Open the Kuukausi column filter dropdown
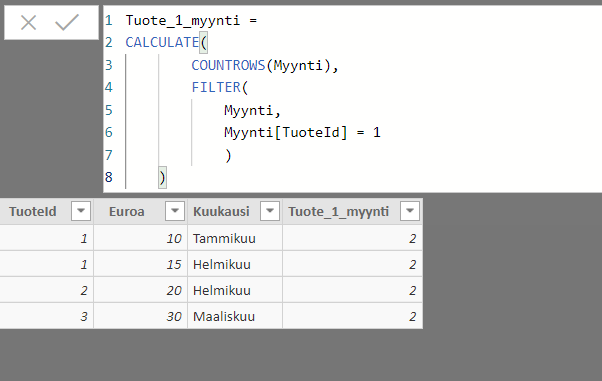 point(270,211)
